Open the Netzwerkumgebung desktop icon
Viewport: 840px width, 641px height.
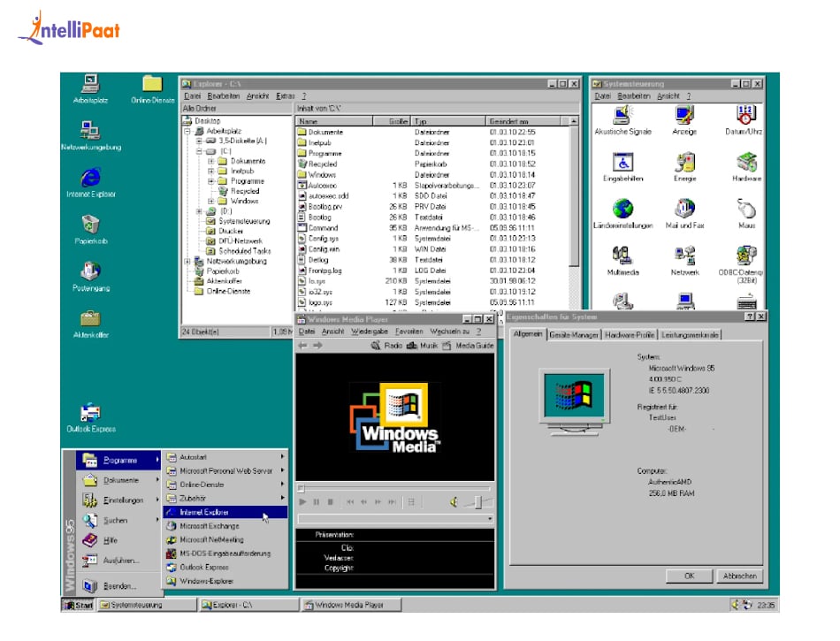tap(90, 136)
